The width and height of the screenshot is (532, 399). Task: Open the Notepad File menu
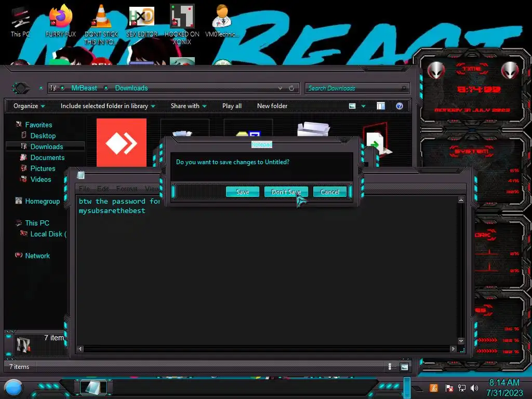(x=84, y=189)
